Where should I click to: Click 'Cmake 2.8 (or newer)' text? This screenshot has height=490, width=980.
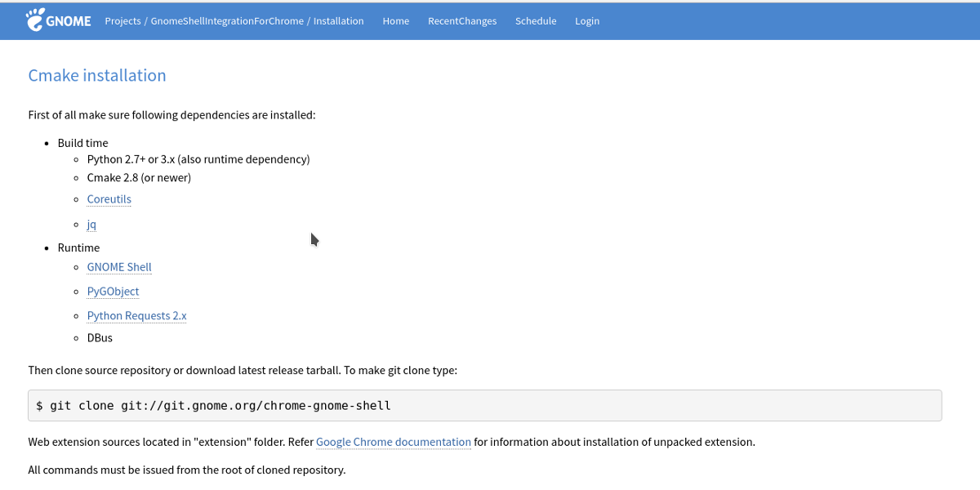pos(139,177)
